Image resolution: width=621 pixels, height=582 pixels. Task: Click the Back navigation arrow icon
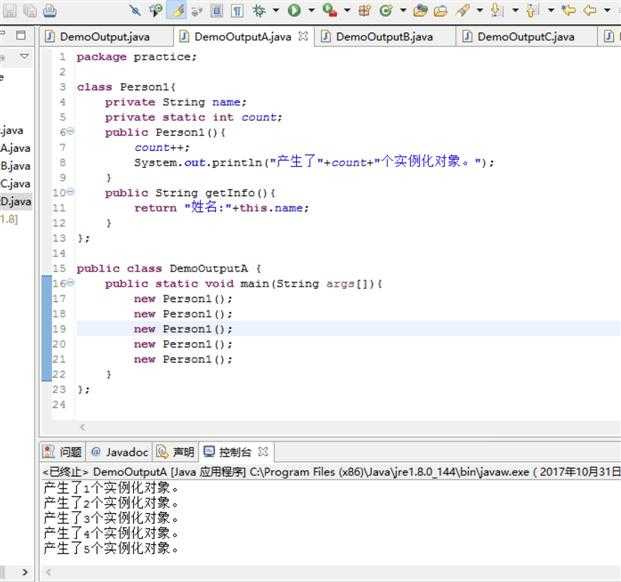590,10
